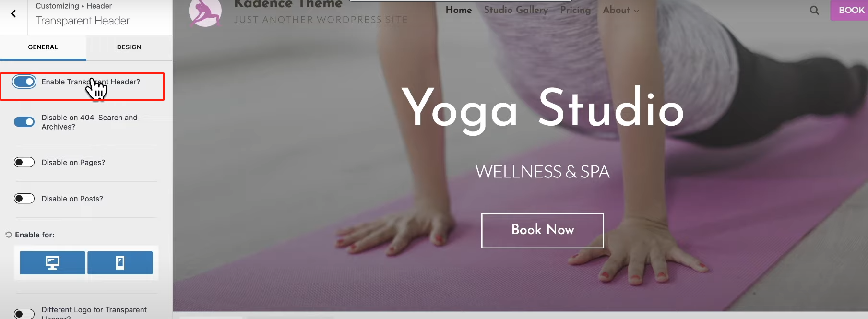868x319 pixels.
Task: Toggle Different Logo for Transparent Header
Action: coord(24,314)
